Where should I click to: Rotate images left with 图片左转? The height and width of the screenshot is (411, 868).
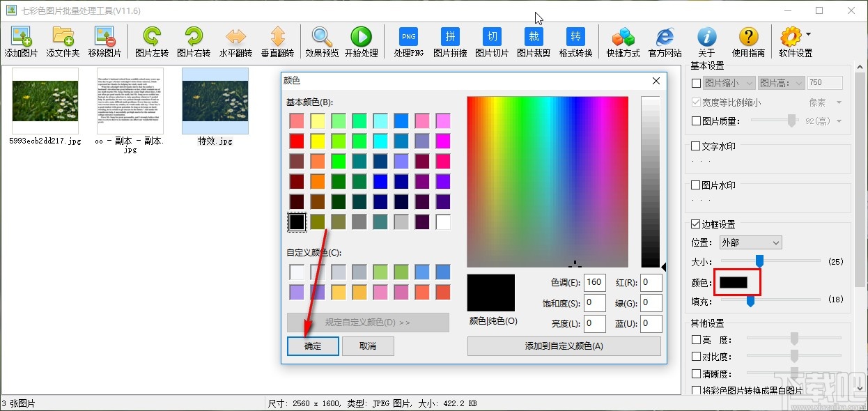pyautogui.click(x=152, y=42)
